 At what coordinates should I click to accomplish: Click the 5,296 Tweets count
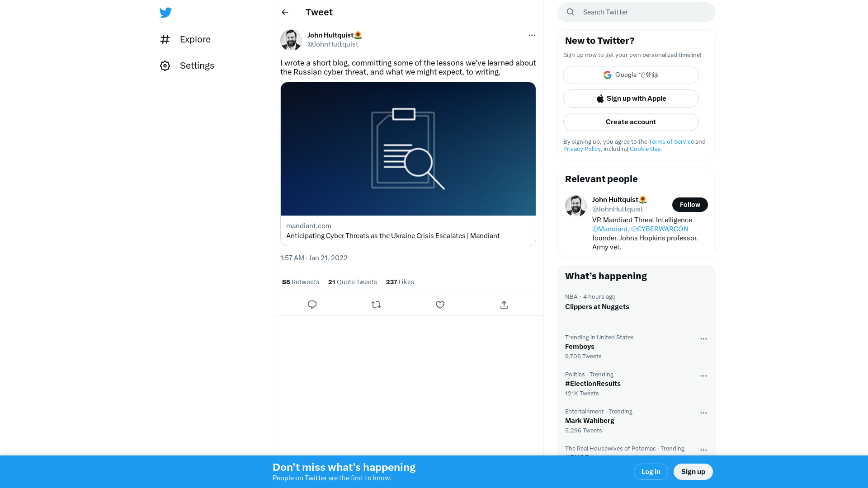pyautogui.click(x=584, y=431)
